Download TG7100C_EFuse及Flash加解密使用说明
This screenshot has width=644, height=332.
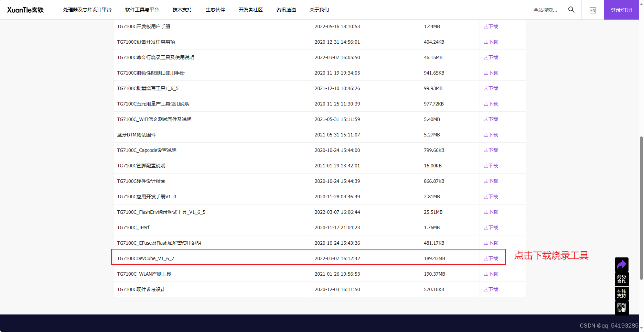(491, 243)
